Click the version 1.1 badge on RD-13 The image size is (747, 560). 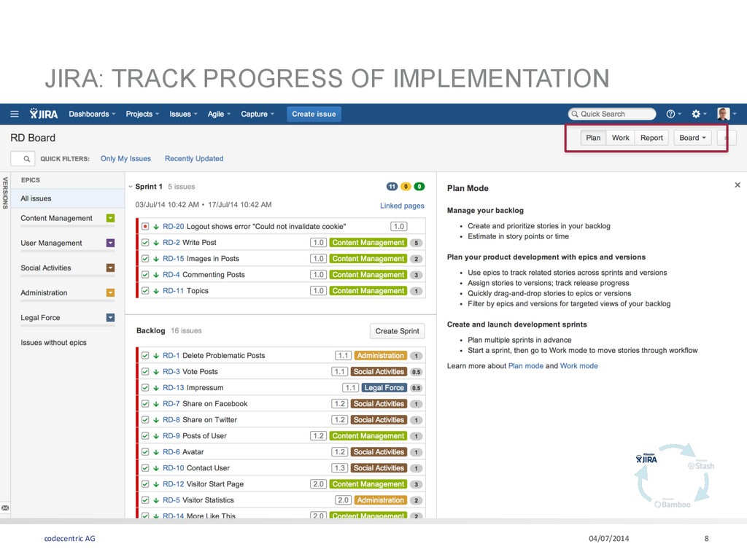pyautogui.click(x=350, y=388)
